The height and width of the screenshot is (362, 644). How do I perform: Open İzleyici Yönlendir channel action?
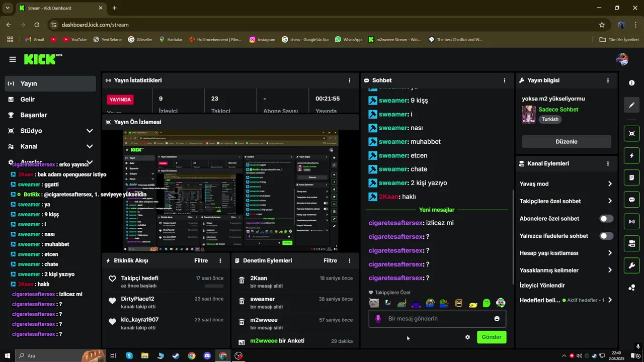[x=542, y=286]
